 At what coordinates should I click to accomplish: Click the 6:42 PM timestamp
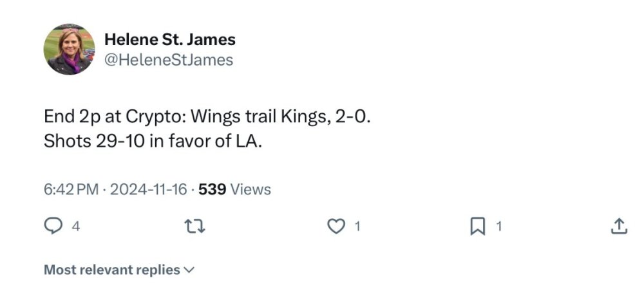point(71,190)
